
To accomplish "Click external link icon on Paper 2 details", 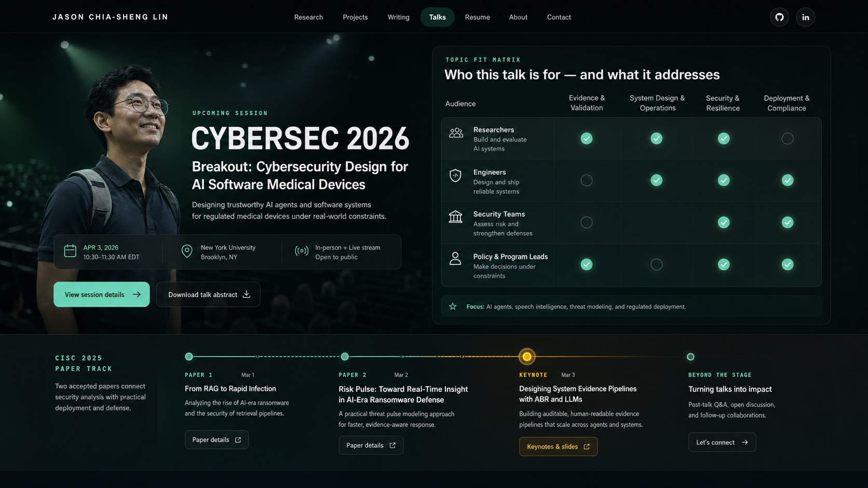I will [392, 445].
